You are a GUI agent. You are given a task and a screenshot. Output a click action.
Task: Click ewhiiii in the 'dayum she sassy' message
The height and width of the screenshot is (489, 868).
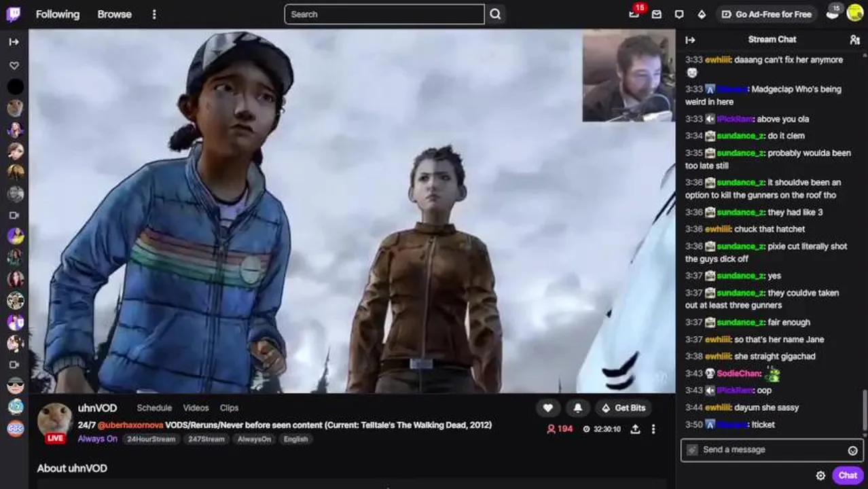718,407
